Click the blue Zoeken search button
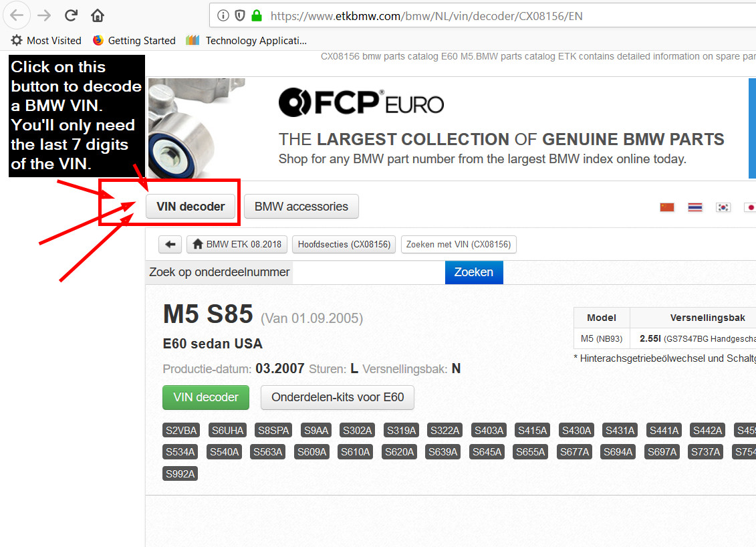The height and width of the screenshot is (547, 756). click(474, 273)
